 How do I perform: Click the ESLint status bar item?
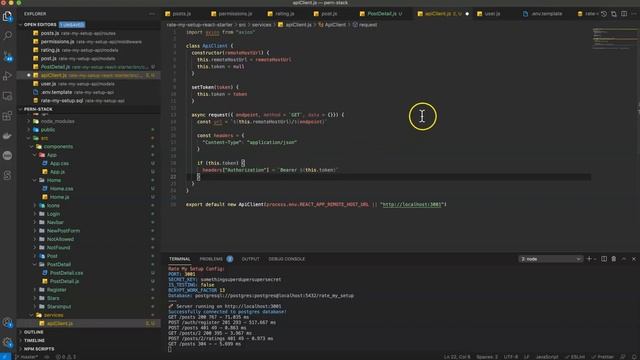575,357
